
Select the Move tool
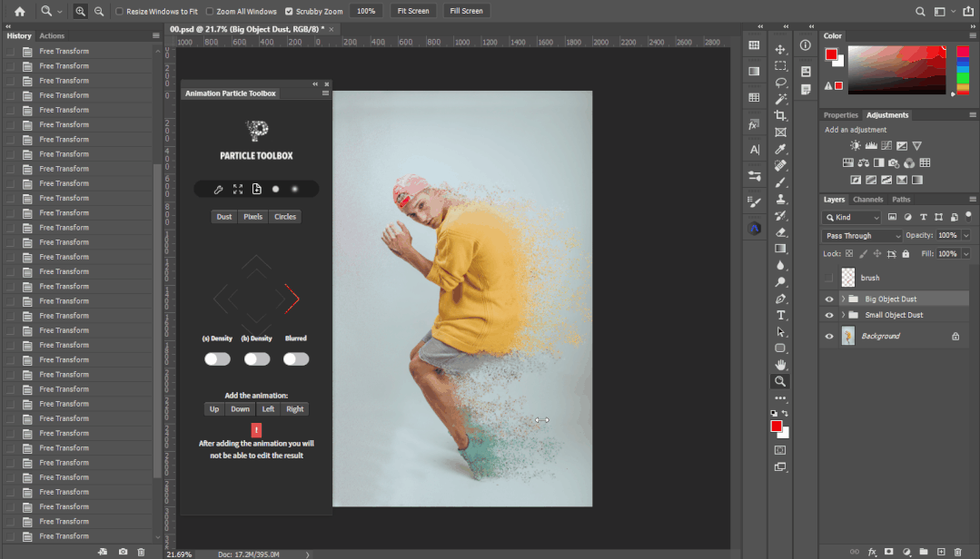[x=780, y=49]
